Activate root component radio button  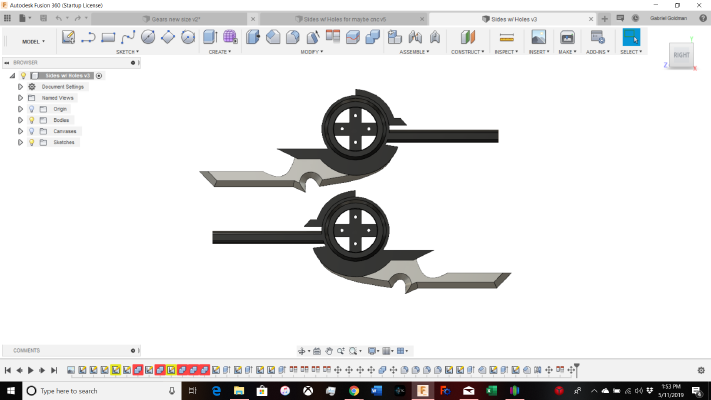point(99,76)
